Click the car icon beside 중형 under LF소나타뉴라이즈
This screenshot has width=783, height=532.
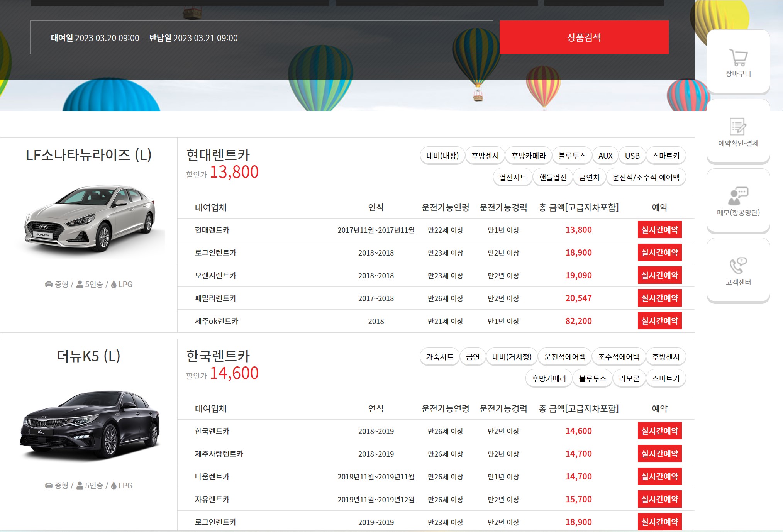pos(49,285)
